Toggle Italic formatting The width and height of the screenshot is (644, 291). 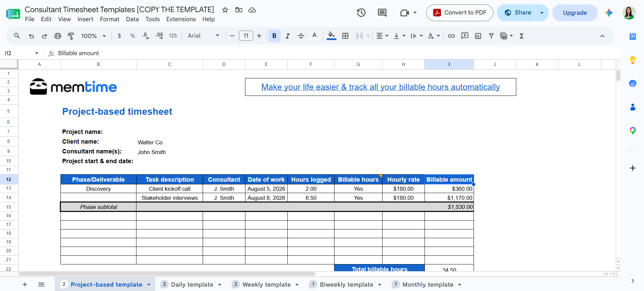(x=288, y=36)
